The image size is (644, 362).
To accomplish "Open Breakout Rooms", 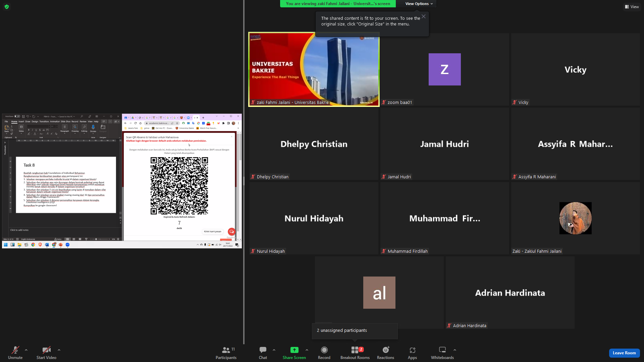I will click(x=355, y=353).
